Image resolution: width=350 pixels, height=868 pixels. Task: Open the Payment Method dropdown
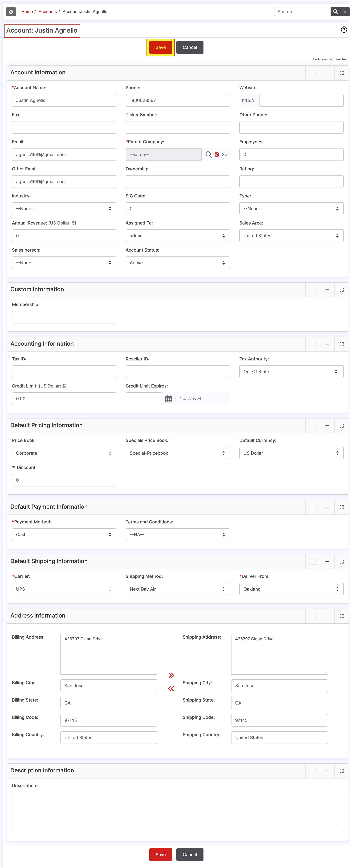click(64, 535)
